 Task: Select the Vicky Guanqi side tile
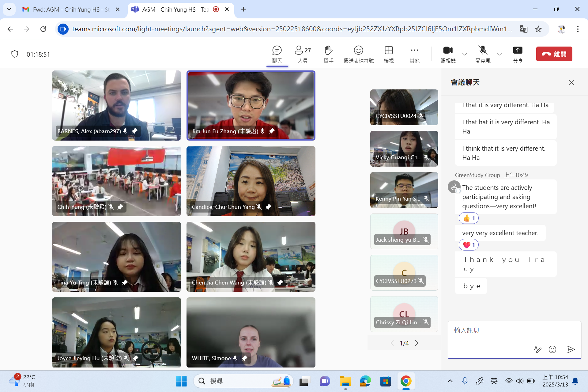click(404, 149)
